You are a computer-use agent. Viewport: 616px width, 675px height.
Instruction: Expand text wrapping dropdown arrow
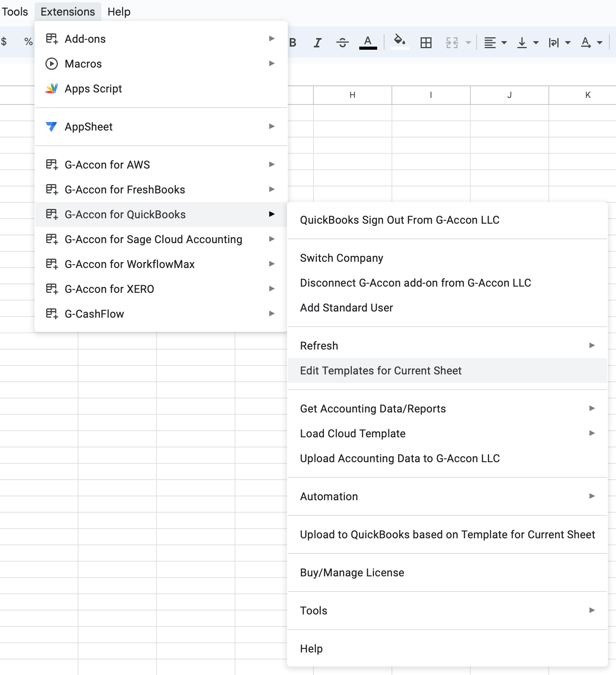(x=568, y=42)
